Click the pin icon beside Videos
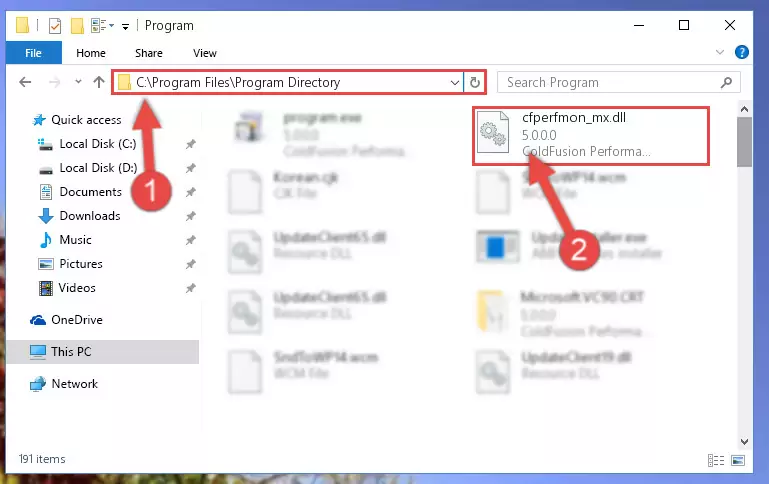This screenshot has height=484, width=769. pos(190,288)
